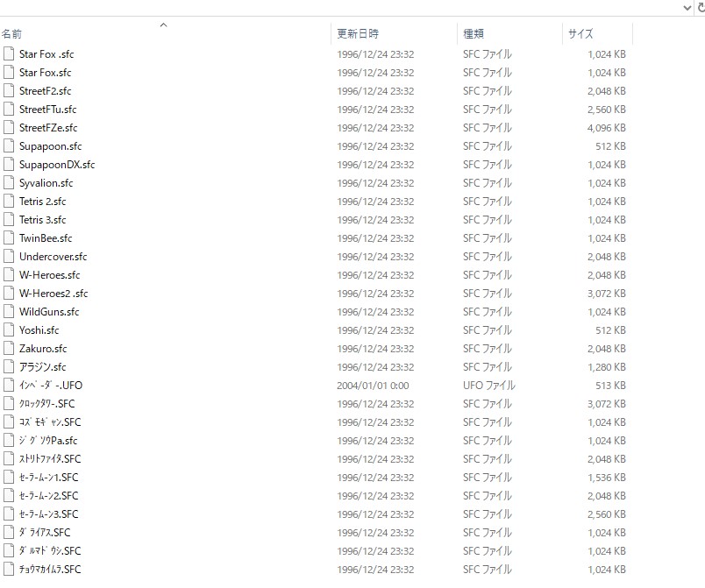
Task: Sort files by the 種類 column header
Action: point(474,33)
